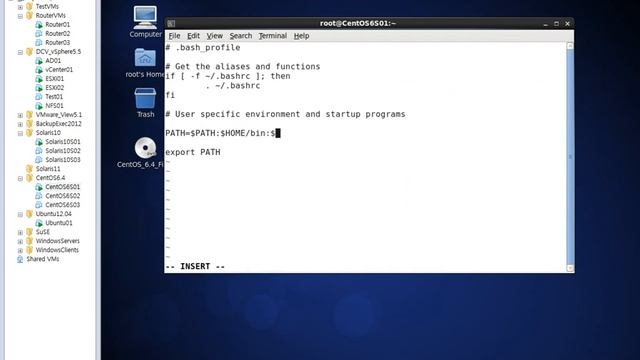640x360 pixels.
Task: Click the terminal vertical scrollbar track
Action: [570, 157]
